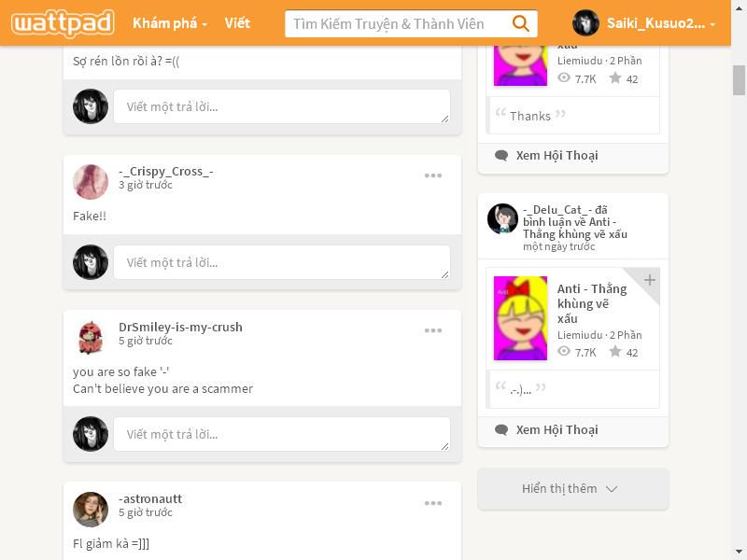Open the -_Crispy_Cross_- username link

(166, 171)
